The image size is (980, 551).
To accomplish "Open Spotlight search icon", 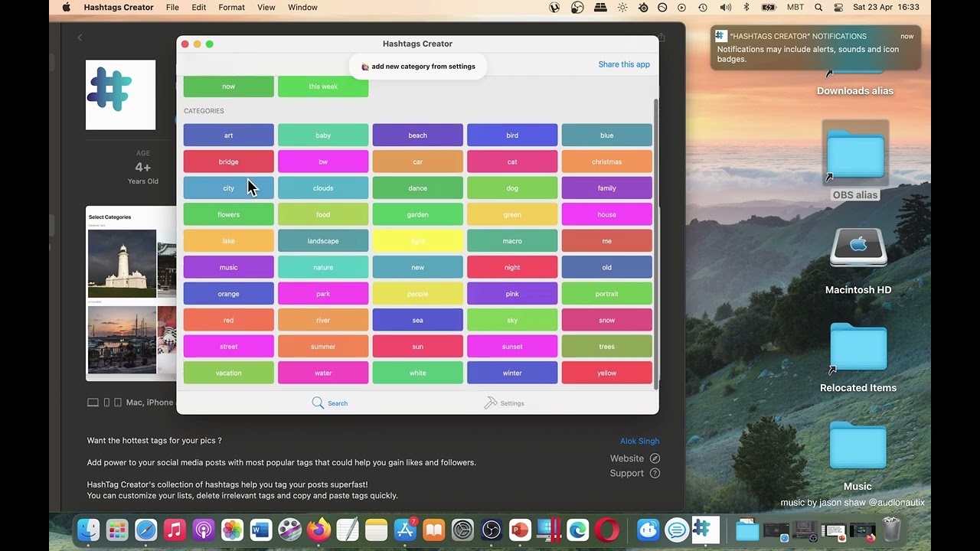I will 818,8.
